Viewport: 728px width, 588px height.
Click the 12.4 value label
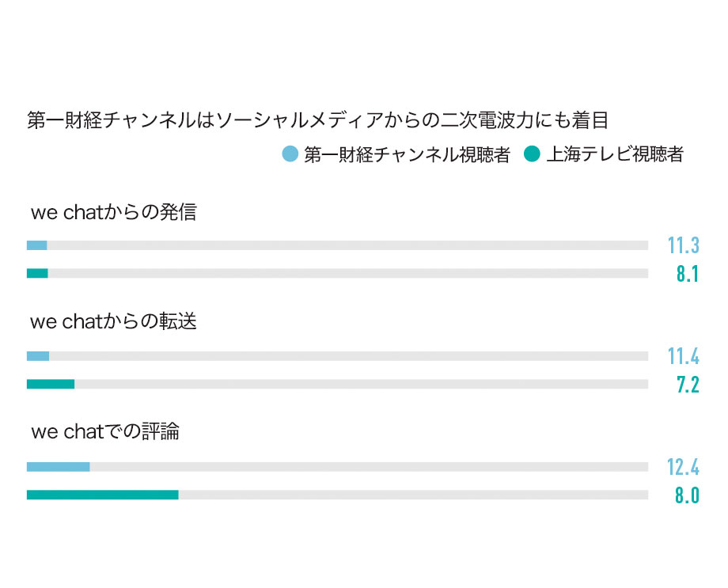[683, 467]
